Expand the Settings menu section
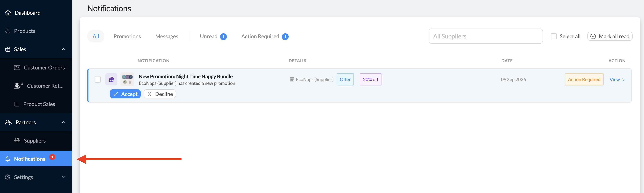The height and width of the screenshot is (193, 644). tap(63, 177)
